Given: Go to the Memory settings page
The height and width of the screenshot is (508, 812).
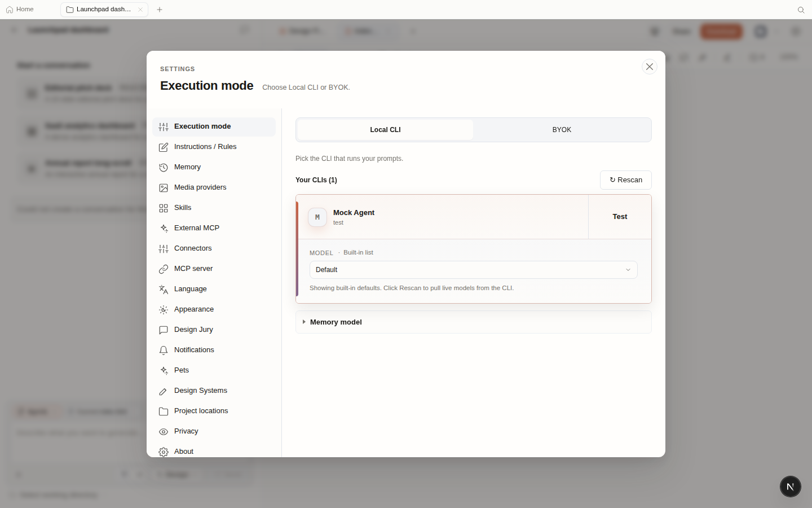Looking at the screenshot, I should (x=214, y=167).
